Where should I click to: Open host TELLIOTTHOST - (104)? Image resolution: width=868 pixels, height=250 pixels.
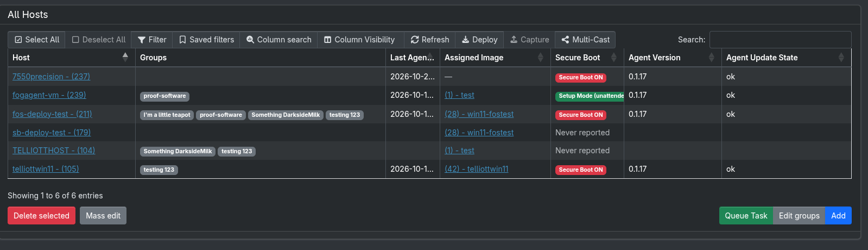(x=54, y=151)
